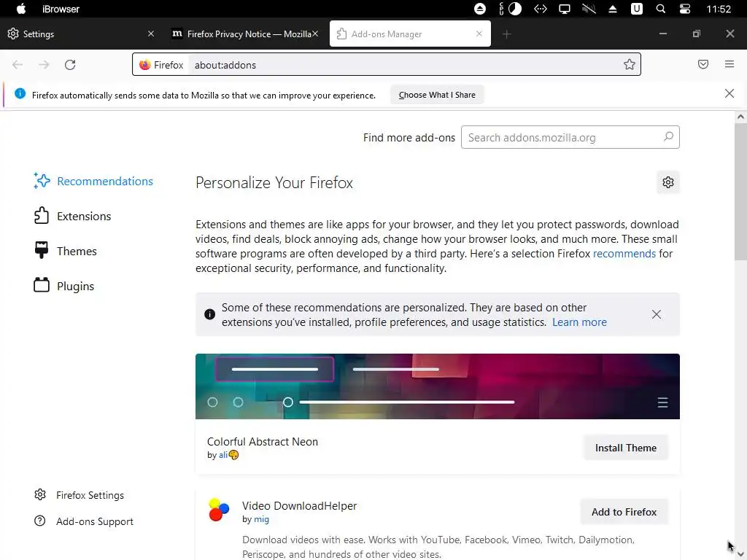Select Recommendations in the sidebar
This screenshot has height=560, width=747.
(93, 181)
